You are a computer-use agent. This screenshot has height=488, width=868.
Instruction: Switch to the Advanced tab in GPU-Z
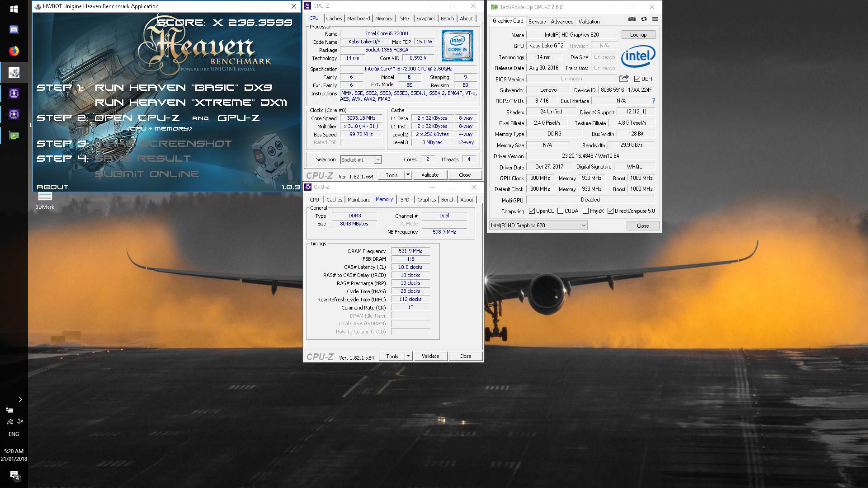(562, 21)
